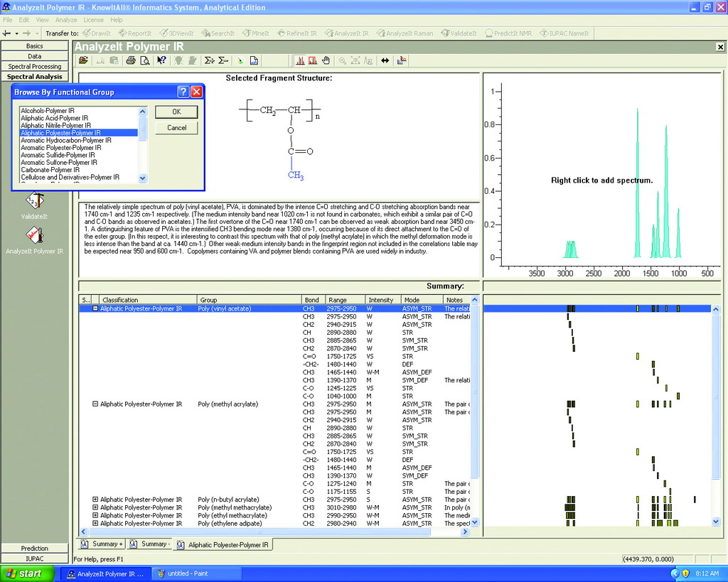Expand the Poly (methyl methacrylate) row
The image size is (728, 582).
point(95,508)
